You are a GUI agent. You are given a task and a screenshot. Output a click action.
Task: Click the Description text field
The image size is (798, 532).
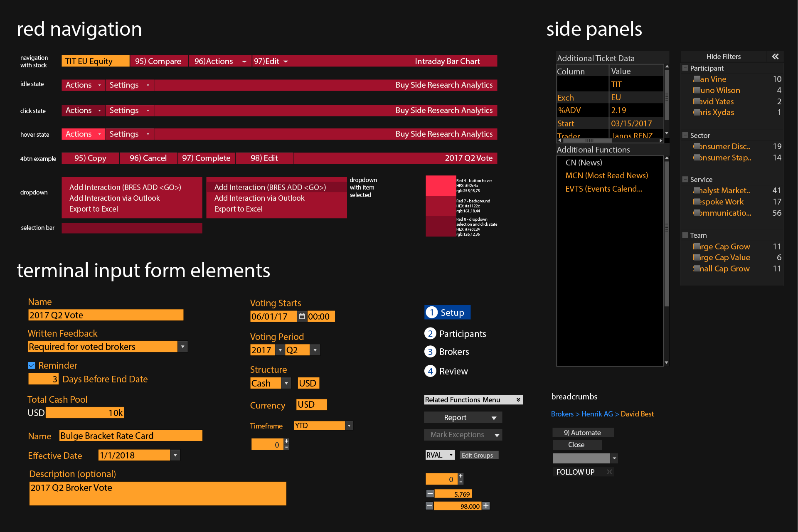[158, 493]
